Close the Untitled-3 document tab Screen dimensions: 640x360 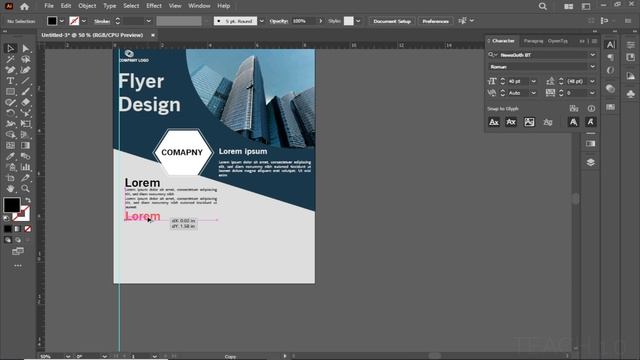153,35
